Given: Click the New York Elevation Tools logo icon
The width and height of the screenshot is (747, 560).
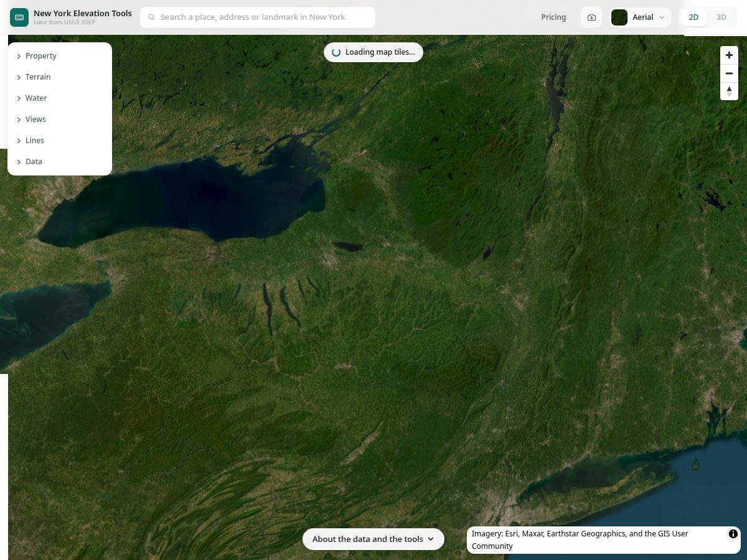Looking at the screenshot, I should tap(19, 17).
